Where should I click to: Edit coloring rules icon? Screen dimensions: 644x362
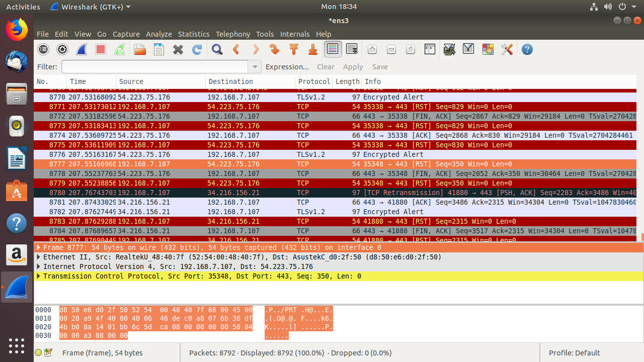click(x=488, y=49)
